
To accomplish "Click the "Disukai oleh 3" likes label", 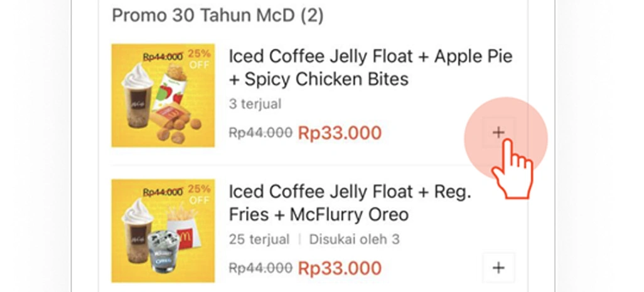I will click(355, 239).
